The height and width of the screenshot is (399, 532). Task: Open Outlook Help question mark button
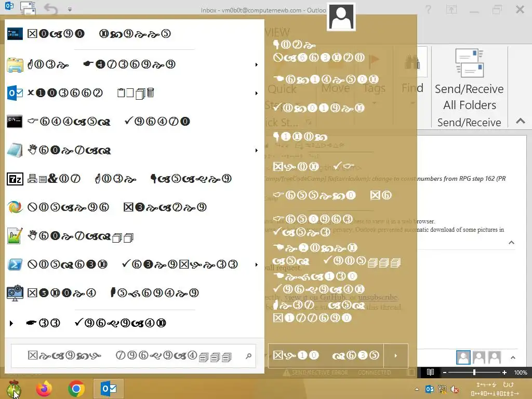(429, 9)
